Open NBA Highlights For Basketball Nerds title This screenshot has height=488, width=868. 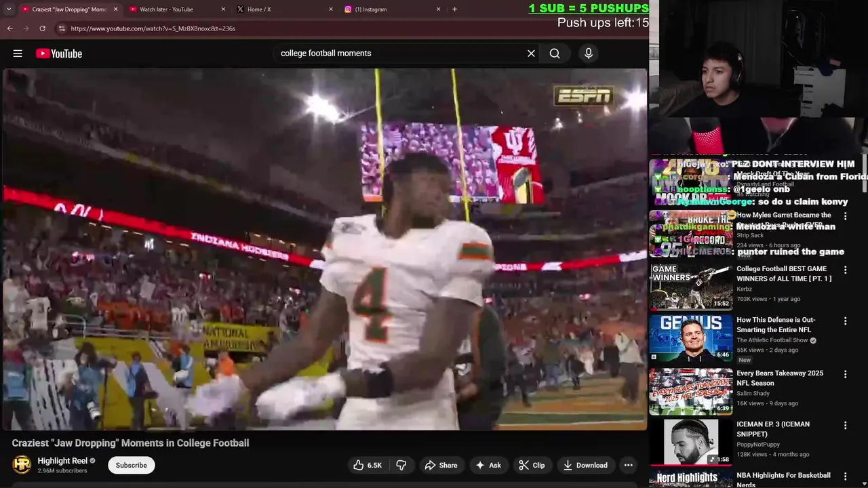tap(783, 480)
